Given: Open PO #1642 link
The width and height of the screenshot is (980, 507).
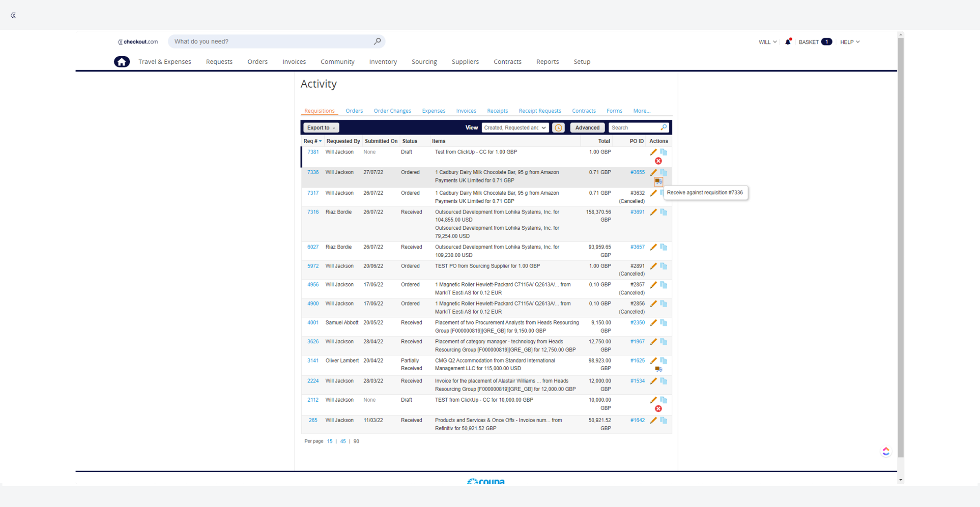Looking at the screenshot, I should pos(637,420).
